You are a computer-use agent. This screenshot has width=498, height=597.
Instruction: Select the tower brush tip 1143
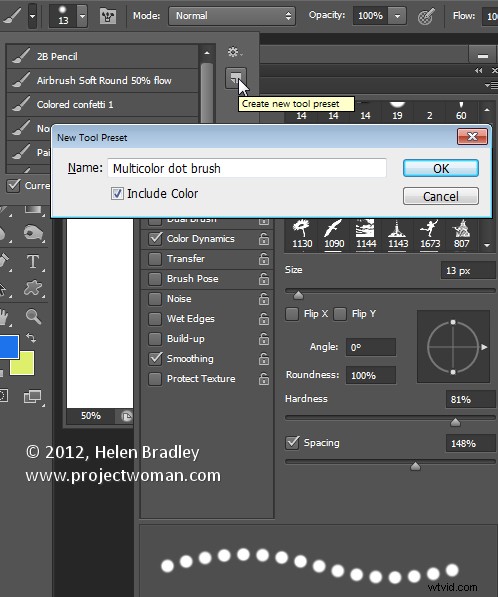click(x=398, y=234)
